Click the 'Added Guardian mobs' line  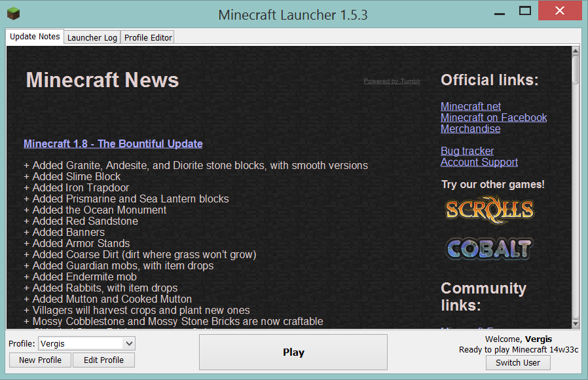tap(119, 266)
